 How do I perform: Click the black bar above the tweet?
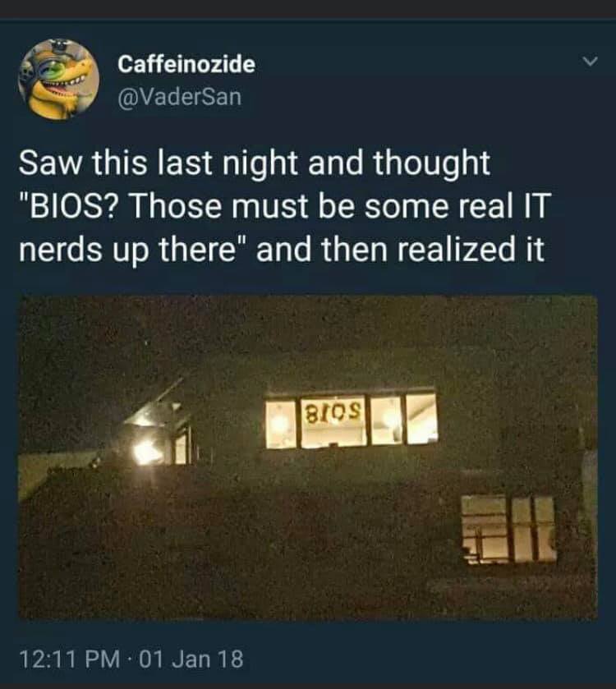click(x=308, y=9)
